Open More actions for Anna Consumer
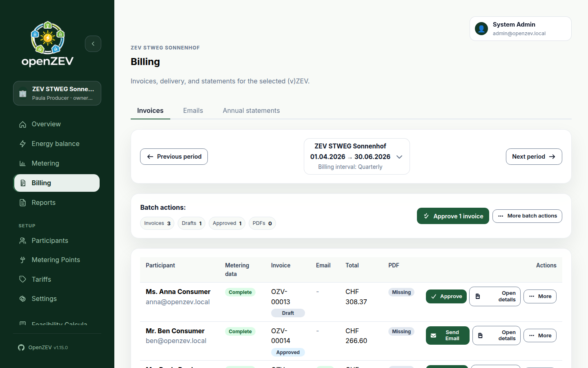Image resolution: width=588 pixels, height=368 pixels. tap(540, 296)
